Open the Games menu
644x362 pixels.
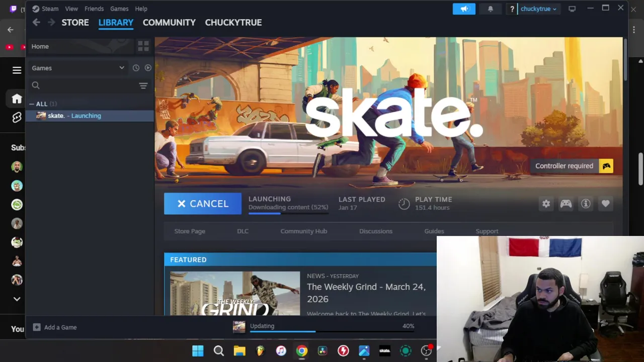119,9
